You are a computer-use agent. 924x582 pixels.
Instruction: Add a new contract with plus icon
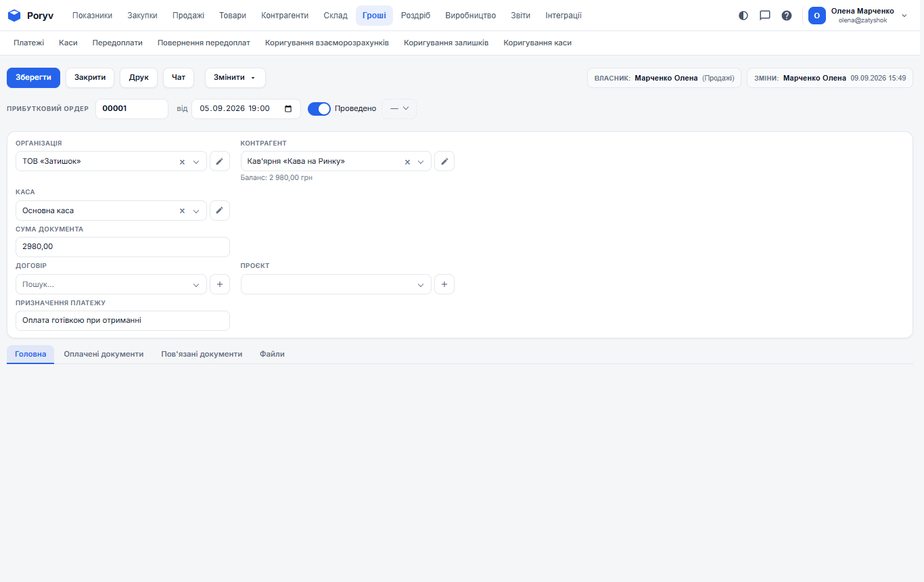coord(220,284)
